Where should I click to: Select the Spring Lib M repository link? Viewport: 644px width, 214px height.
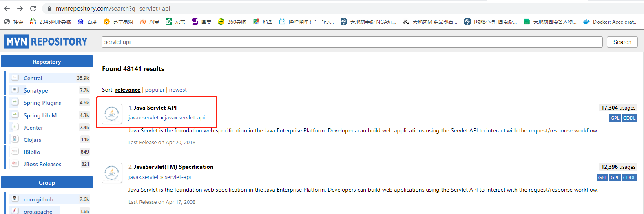click(x=40, y=115)
